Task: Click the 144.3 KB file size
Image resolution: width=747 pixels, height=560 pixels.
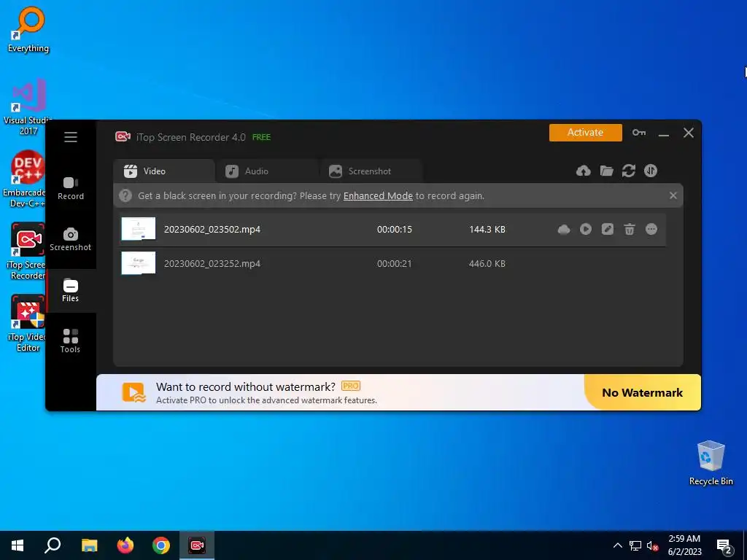Action: coord(487,230)
